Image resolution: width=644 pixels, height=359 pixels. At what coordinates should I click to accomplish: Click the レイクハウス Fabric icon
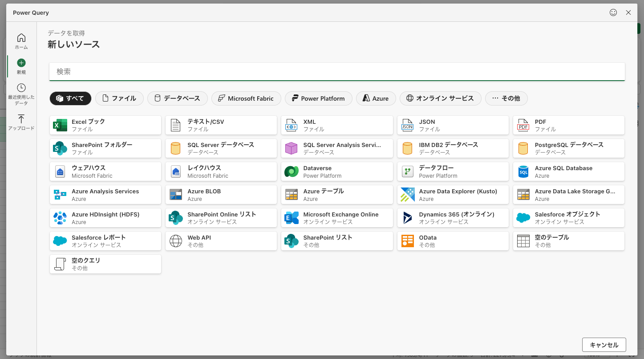tap(176, 171)
